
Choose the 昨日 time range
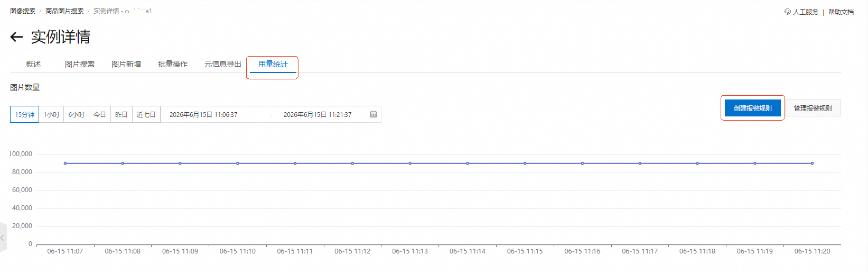pyautogui.click(x=122, y=114)
